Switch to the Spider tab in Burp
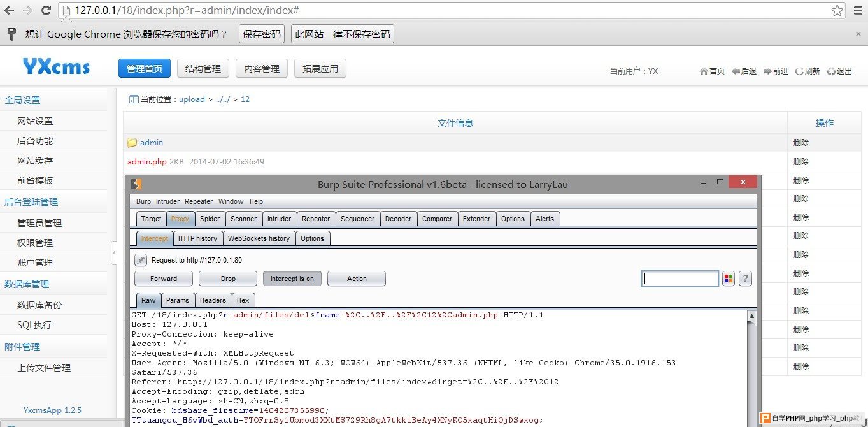Screen dimensions: 868x427 [210, 219]
